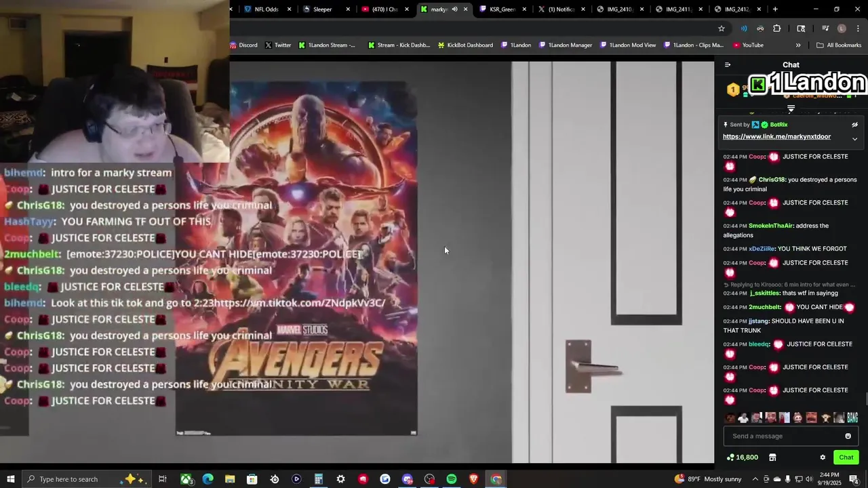
Task: Click the green Chat send button
Action: click(x=846, y=457)
